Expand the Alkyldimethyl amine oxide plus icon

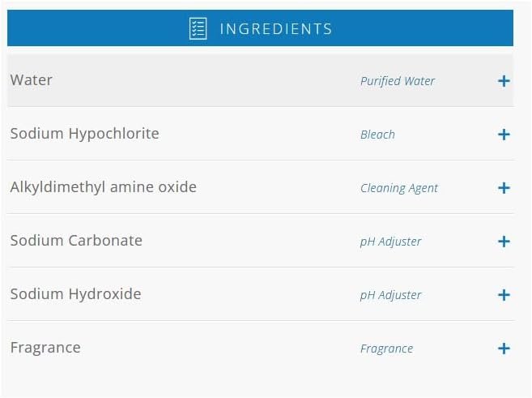click(504, 188)
